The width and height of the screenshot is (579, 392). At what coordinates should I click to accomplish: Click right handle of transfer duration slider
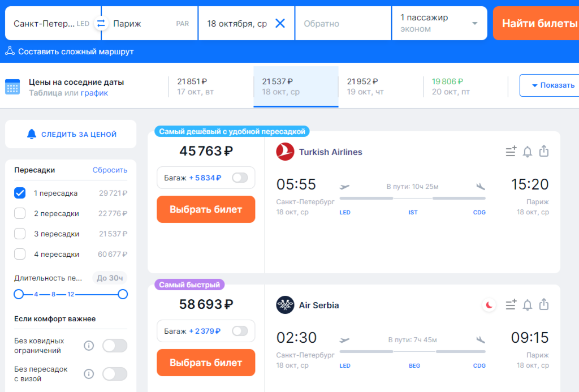click(123, 295)
